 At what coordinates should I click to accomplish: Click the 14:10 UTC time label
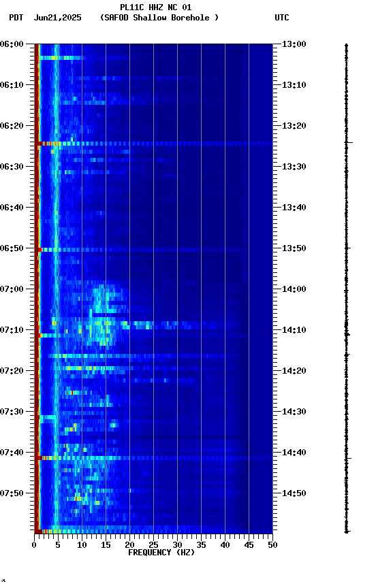click(294, 330)
